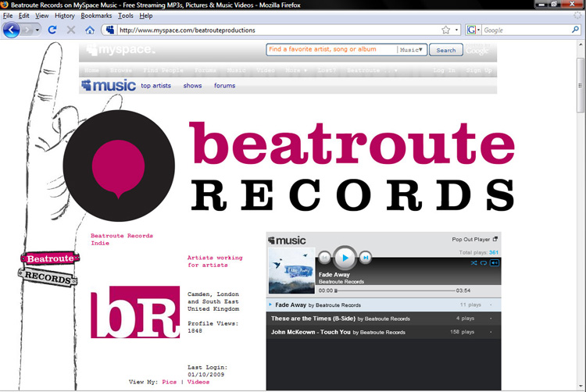Click the Pop Out Player text link
Screen dimensions: 586x392
tap(471, 239)
